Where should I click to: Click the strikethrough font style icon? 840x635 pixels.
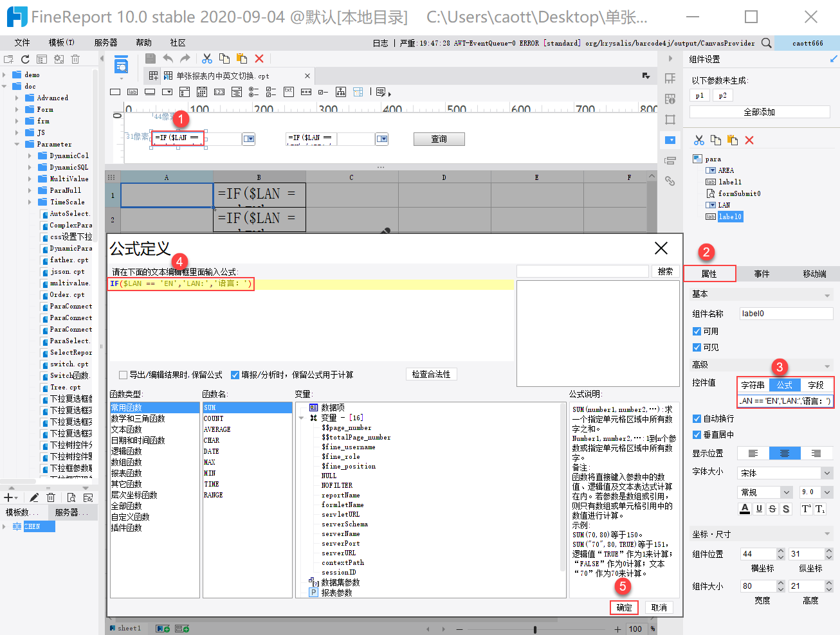coord(772,509)
